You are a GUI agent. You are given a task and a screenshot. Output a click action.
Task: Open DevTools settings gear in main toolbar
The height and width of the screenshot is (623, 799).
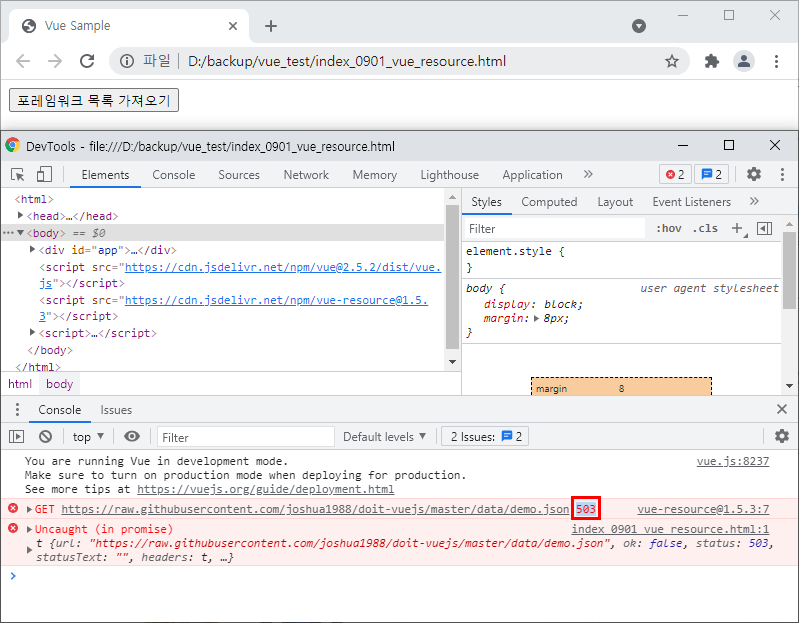754,174
